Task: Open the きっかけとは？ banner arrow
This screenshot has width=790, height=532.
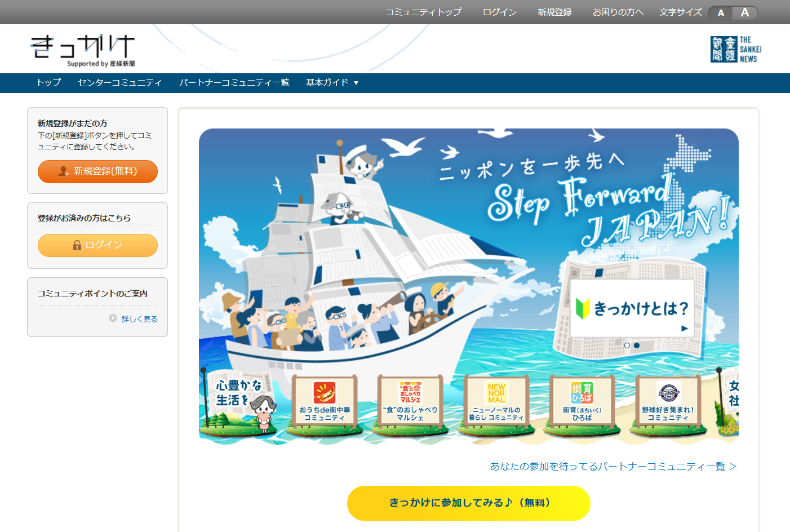Action: point(685,329)
